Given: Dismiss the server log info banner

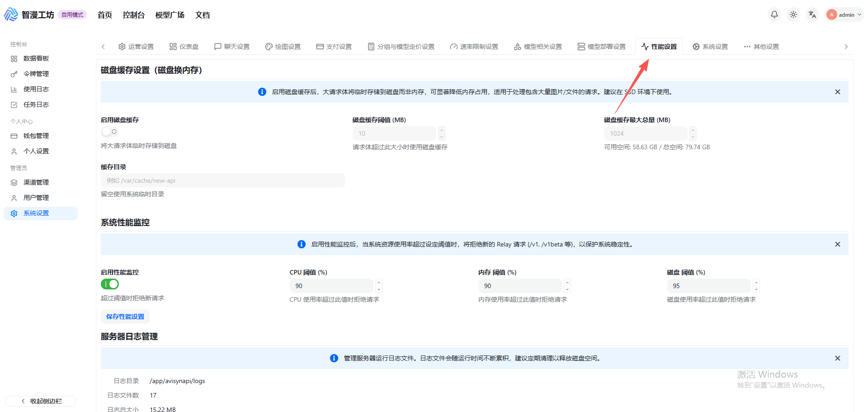Looking at the screenshot, I should pyautogui.click(x=838, y=358).
